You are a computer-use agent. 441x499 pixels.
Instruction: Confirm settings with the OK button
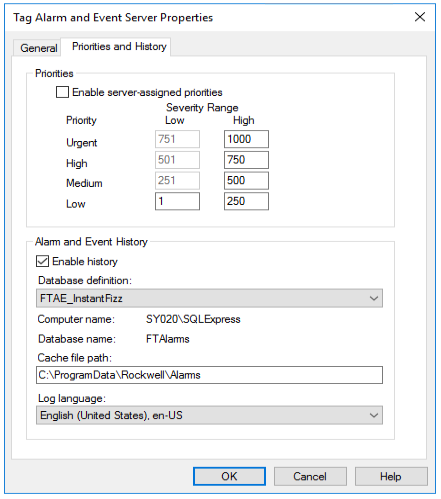coord(229,476)
